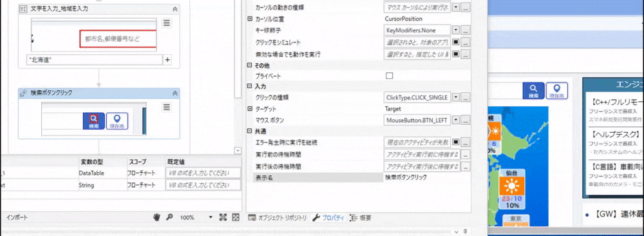This screenshot has height=236, width=644.
Task: Click the 既定値 column header
Action: (x=176, y=162)
